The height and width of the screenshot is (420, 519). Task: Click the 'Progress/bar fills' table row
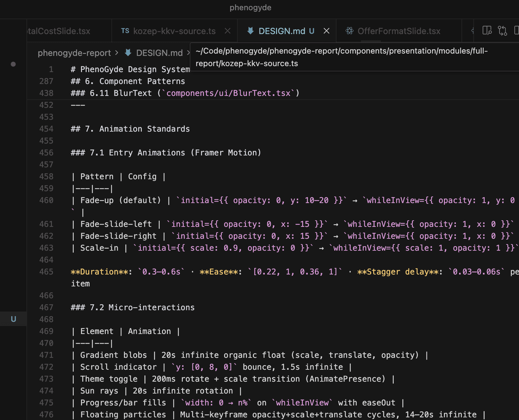pos(238,402)
